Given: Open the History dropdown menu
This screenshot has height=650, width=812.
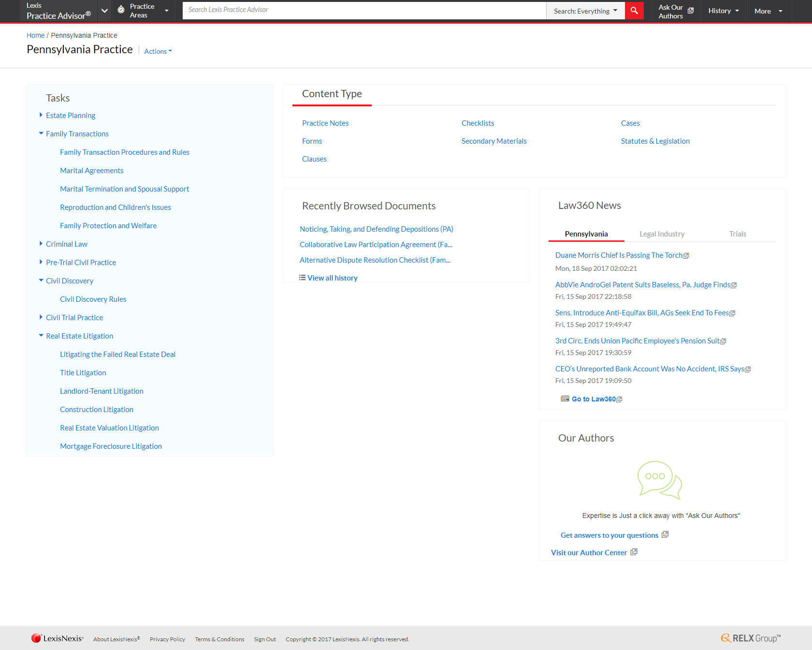Looking at the screenshot, I should point(724,11).
